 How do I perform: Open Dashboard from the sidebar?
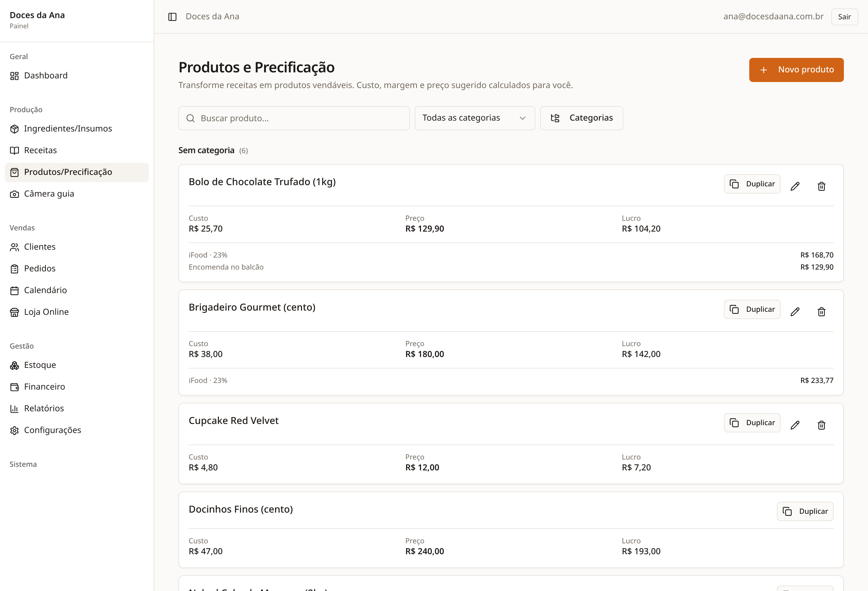(x=77, y=75)
